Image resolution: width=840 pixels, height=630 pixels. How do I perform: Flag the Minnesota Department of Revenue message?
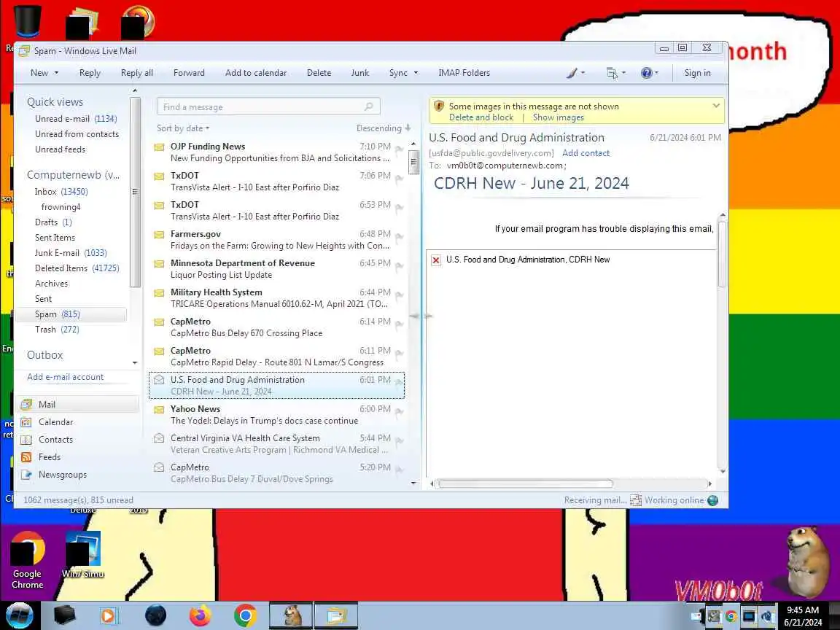click(x=399, y=265)
